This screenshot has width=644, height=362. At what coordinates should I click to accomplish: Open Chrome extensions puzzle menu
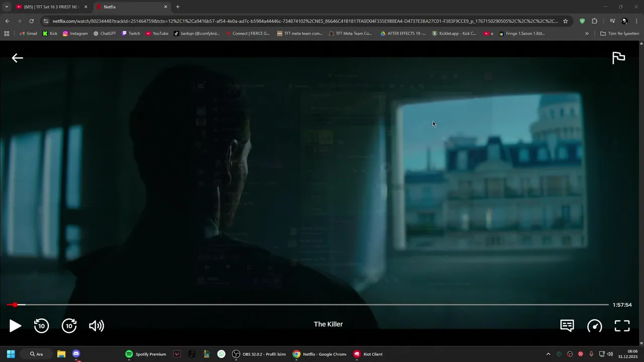(x=594, y=21)
